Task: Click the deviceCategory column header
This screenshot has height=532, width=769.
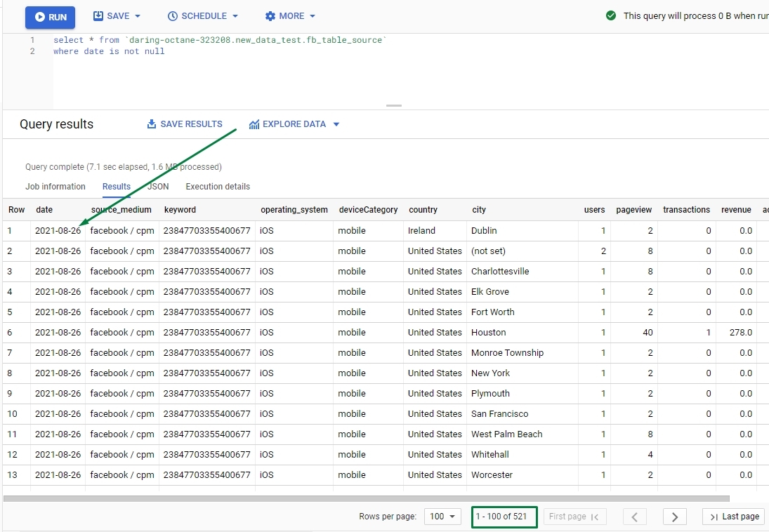Action: [368, 209]
